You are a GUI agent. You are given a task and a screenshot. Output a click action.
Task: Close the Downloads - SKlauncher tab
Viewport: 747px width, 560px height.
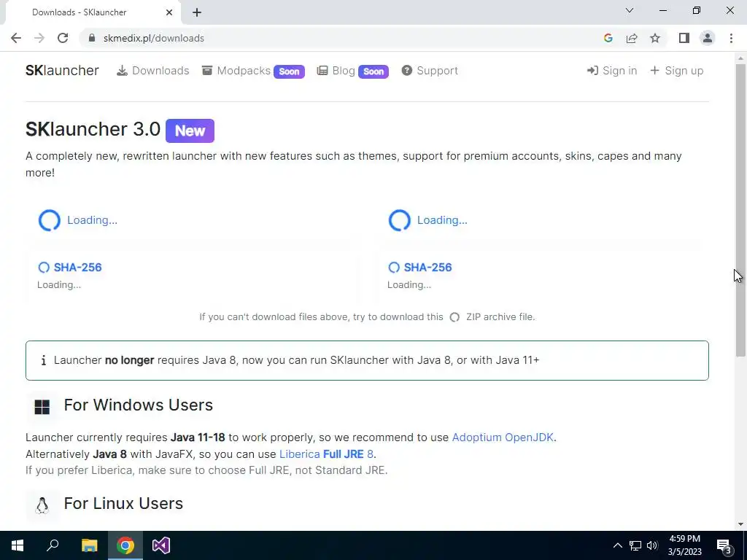(x=169, y=12)
